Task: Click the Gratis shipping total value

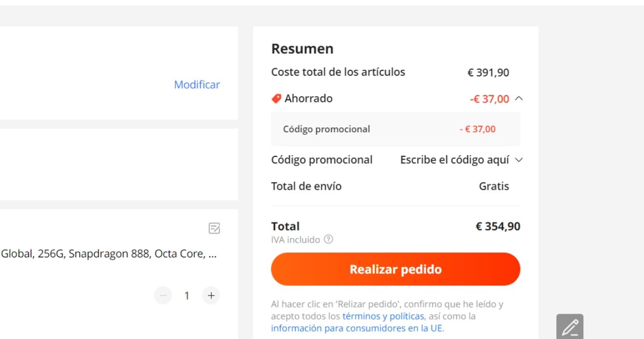Action: [x=494, y=186]
